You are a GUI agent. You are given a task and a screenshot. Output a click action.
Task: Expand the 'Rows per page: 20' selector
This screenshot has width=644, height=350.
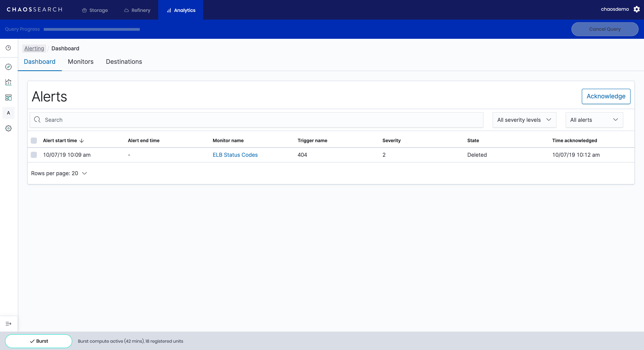click(59, 173)
